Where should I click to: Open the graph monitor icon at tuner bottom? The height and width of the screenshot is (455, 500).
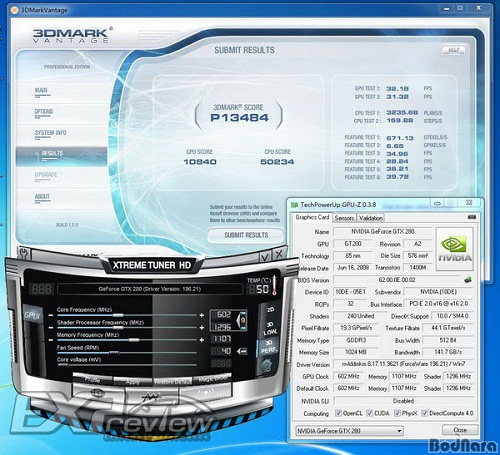(x=151, y=397)
